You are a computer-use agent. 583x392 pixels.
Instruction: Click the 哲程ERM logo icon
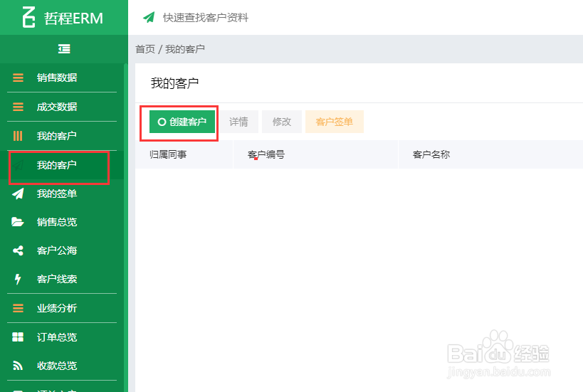28,17
